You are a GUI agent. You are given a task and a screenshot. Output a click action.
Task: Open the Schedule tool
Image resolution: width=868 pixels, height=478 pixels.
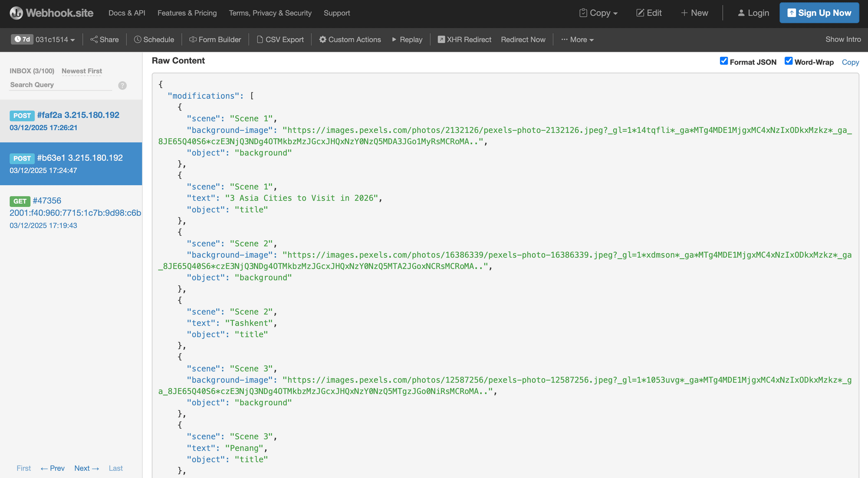[x=154, y=40]
